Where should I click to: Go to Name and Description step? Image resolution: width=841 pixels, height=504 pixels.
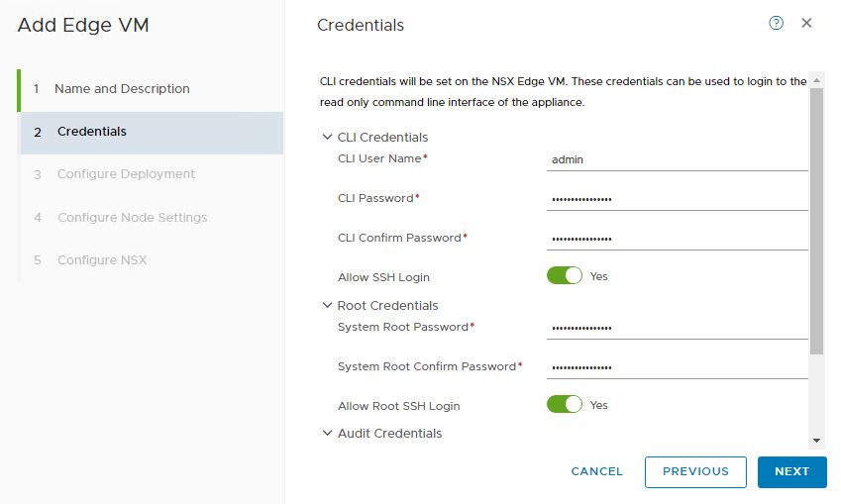tap(122, 89)
